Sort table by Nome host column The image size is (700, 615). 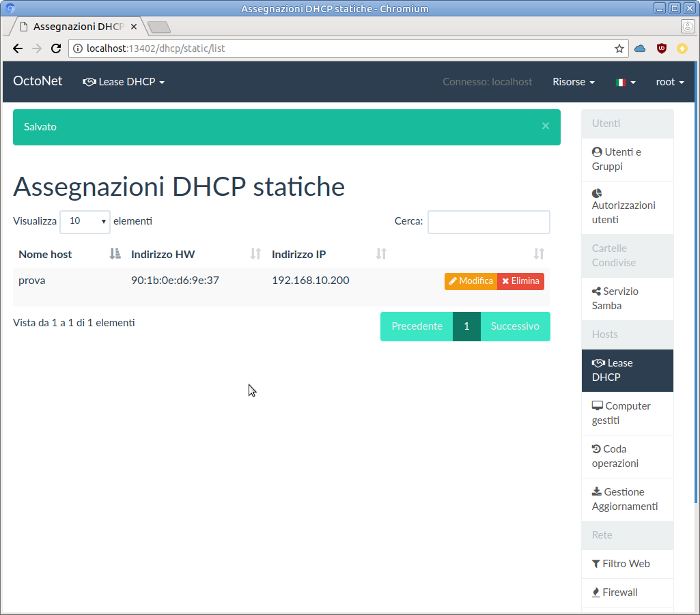pos(69,255)
